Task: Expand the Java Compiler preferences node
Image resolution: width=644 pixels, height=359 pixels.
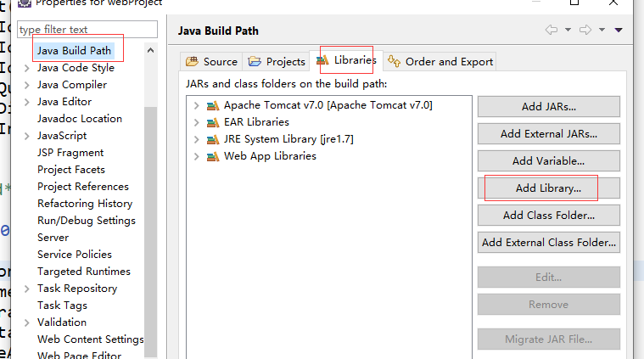Action: [27, 85]
